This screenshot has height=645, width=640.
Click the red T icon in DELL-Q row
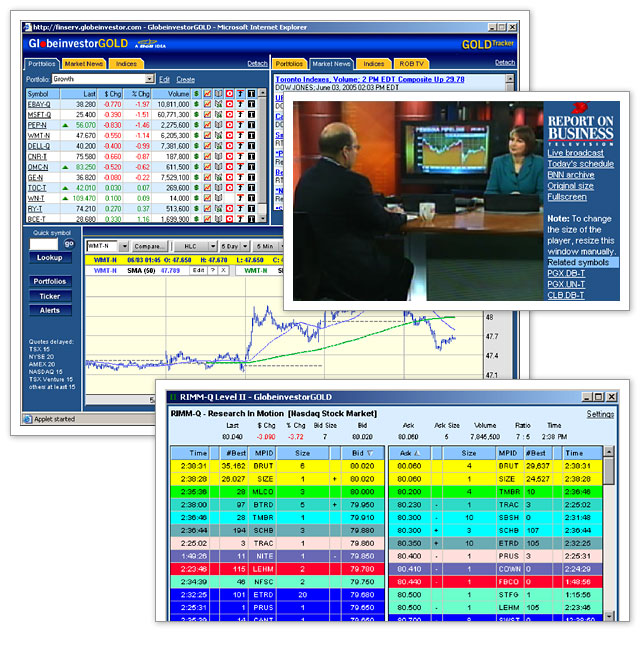tap(241, 146)
